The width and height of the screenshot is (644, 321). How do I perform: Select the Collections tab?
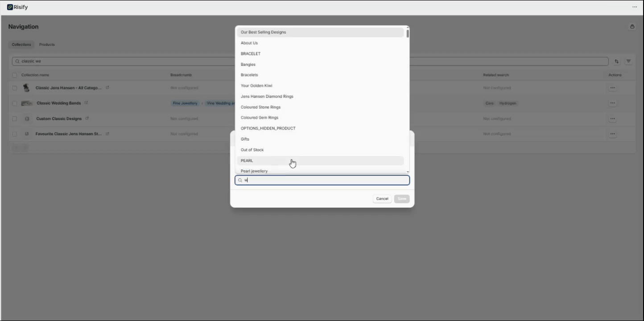tap(21, 45)
